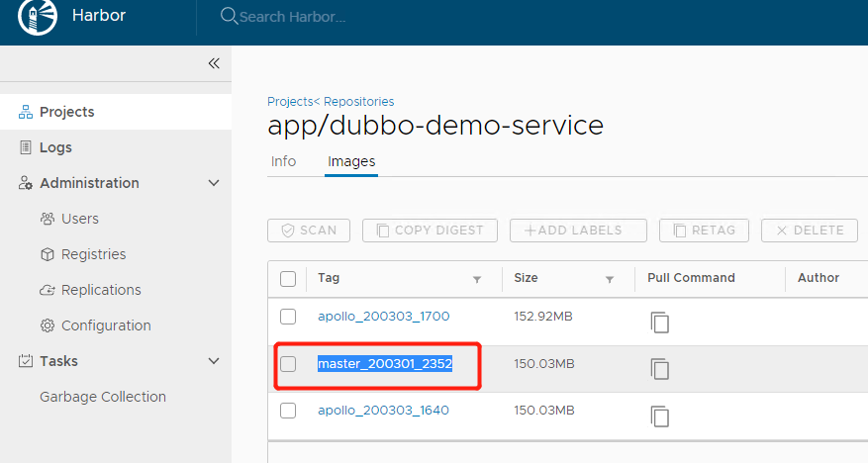Click the Tag column filter icon
This screenshot has height=463, width=868.
[477, 280]
